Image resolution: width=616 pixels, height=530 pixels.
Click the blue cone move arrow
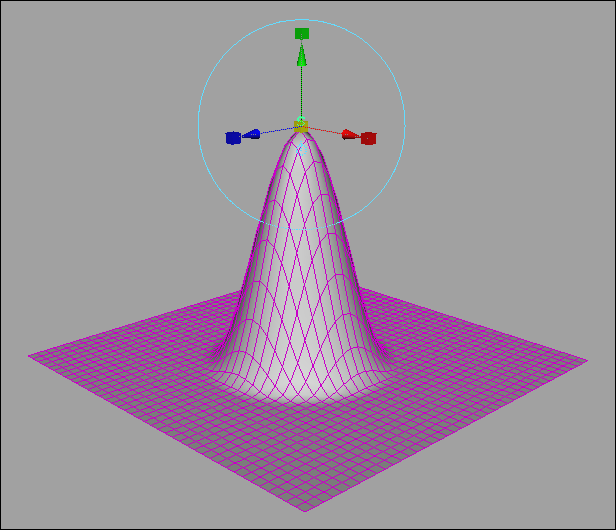click(251, 134)
